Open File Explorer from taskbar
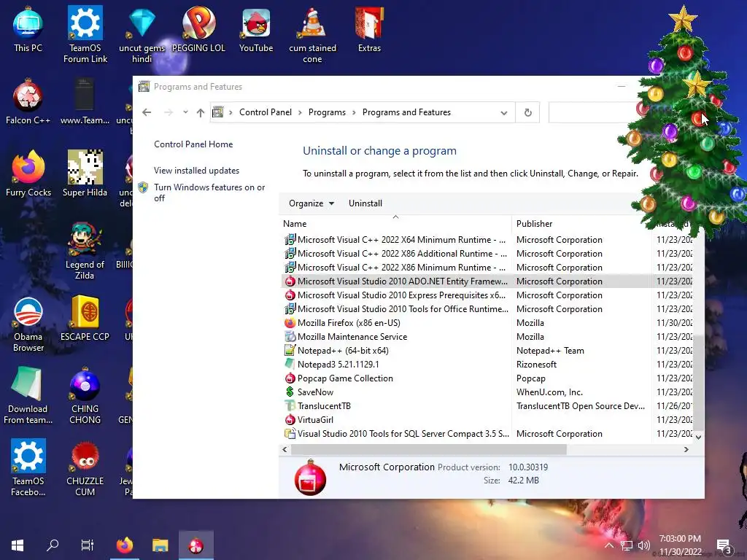 [160, 545]
